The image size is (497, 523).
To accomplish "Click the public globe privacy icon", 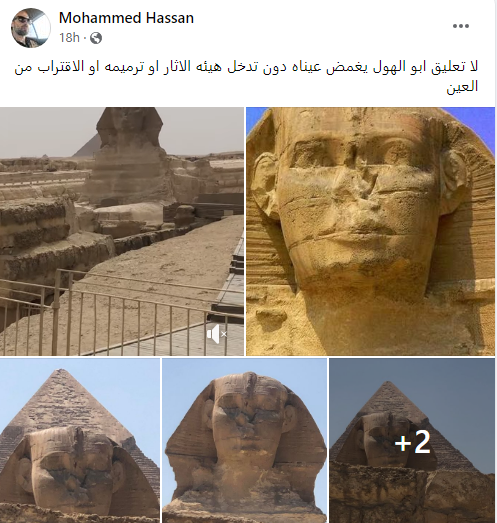I will [96, 38].
